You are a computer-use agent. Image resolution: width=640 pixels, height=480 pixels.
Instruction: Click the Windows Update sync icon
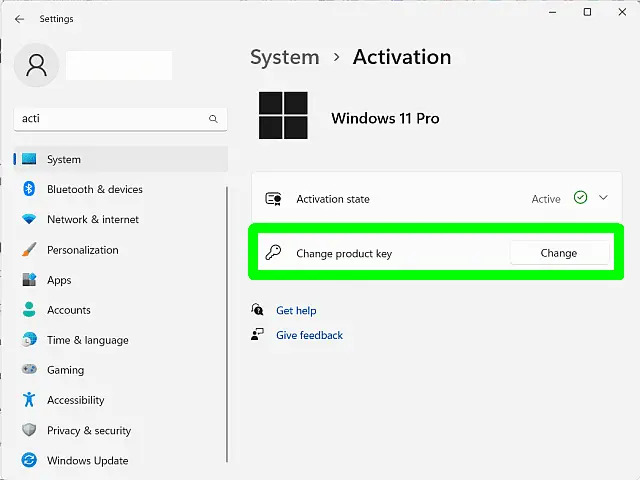(x=29, y=460)
